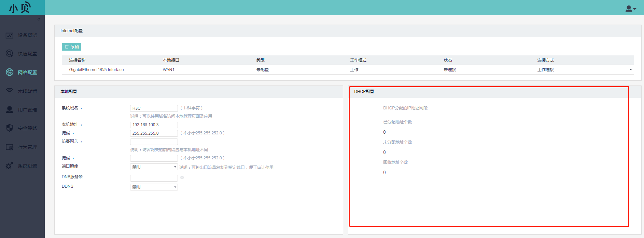This screenshot has width=644, height=238.
Task: Go to 安全策略 menu item
Action: tap(27, 128)
